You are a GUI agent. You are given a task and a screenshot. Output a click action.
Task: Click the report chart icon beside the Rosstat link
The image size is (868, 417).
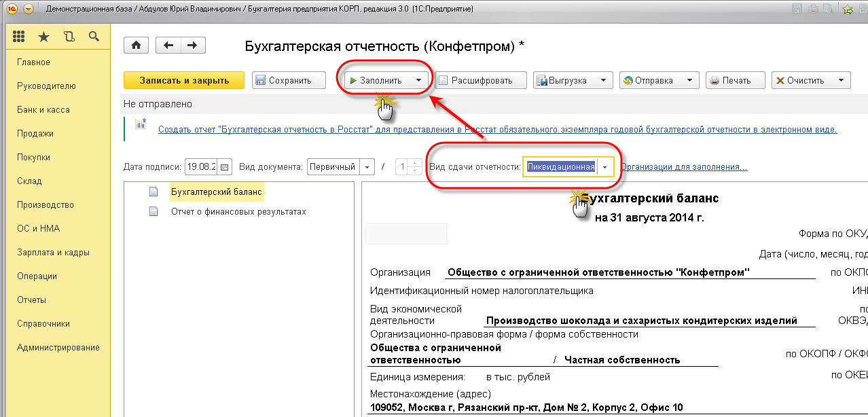pos(141,124)
